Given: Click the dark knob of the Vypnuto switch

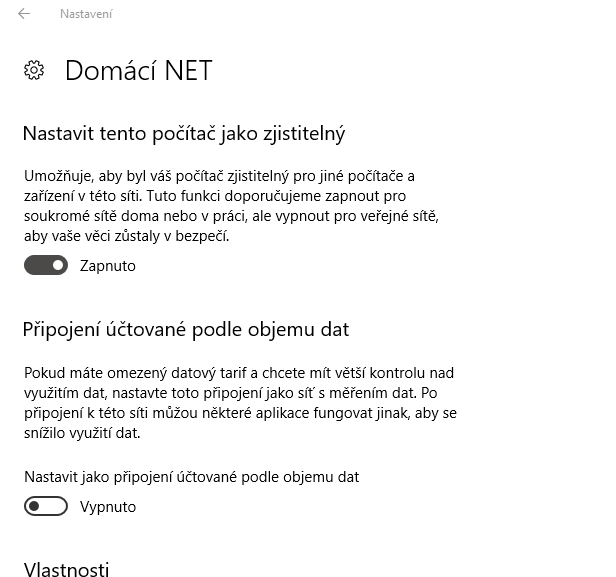Looking at the screenshot, I should tap(34, 507).
